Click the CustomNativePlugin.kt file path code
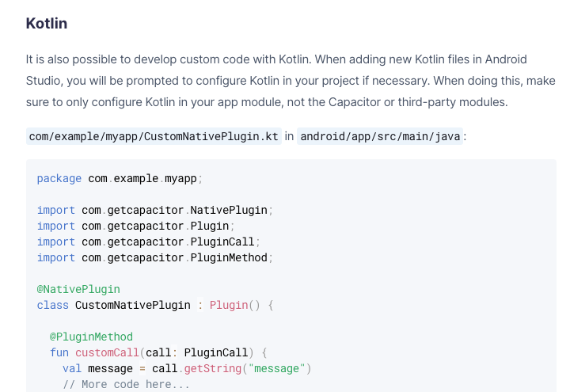The height and width of the screenshot is (392, 570). tap(154, 136)
